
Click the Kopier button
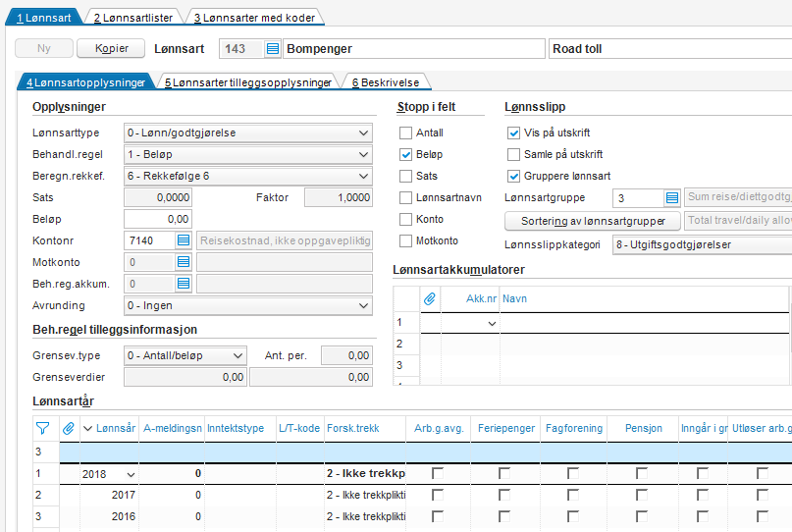(x=111, y=48)
